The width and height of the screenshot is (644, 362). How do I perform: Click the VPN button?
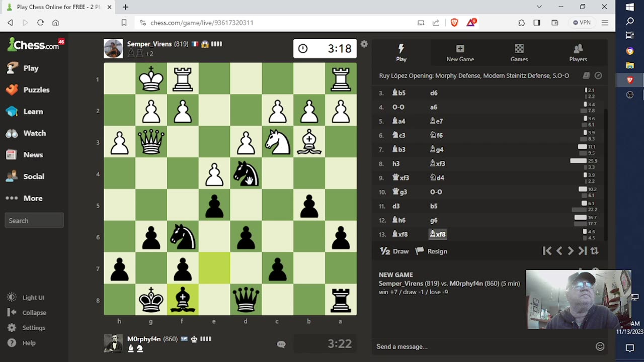pyautogui.click(x=582, y=23)
